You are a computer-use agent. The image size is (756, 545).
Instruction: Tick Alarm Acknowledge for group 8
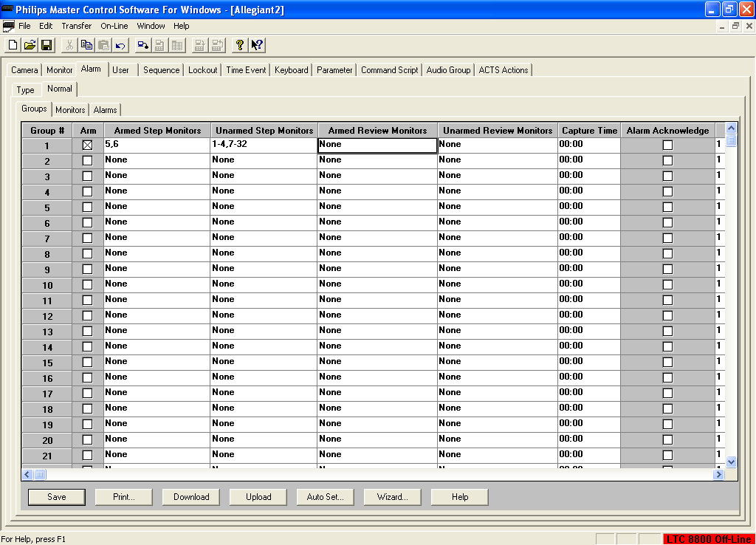pyautogui.click(x=667, y=254)
